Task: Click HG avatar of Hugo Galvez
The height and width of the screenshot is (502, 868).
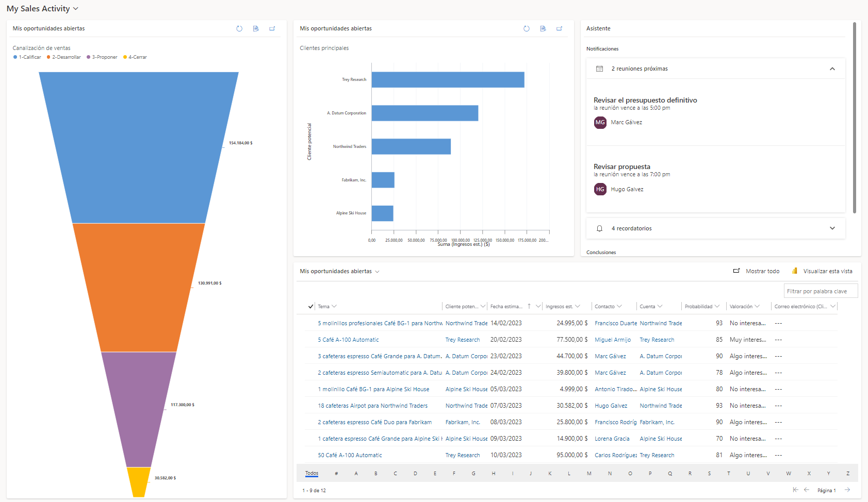Action: click(600, 189)
